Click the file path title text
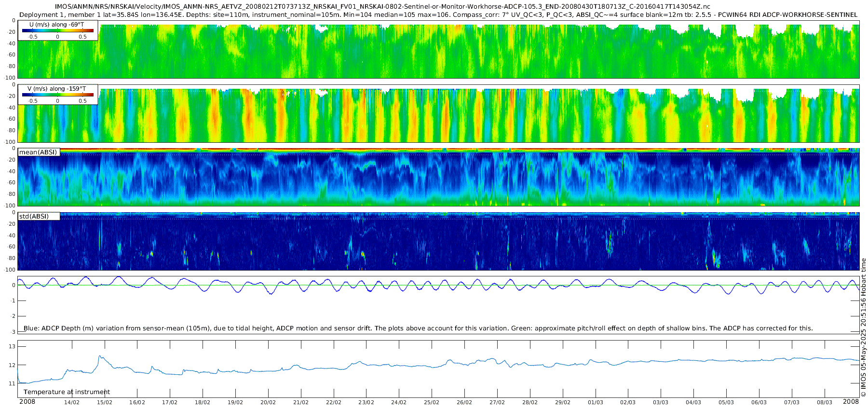This screenshot has width=868, height=410. pos(382,7)
